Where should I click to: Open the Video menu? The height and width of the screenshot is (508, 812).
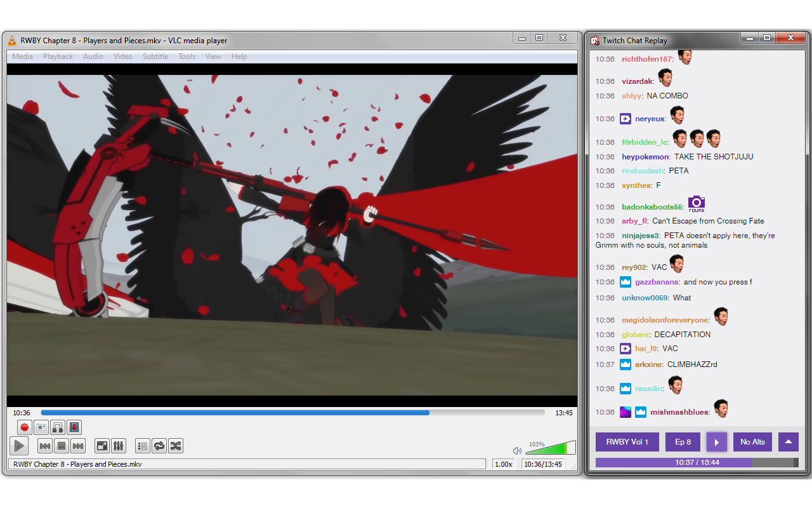click(x=123, y=57)
